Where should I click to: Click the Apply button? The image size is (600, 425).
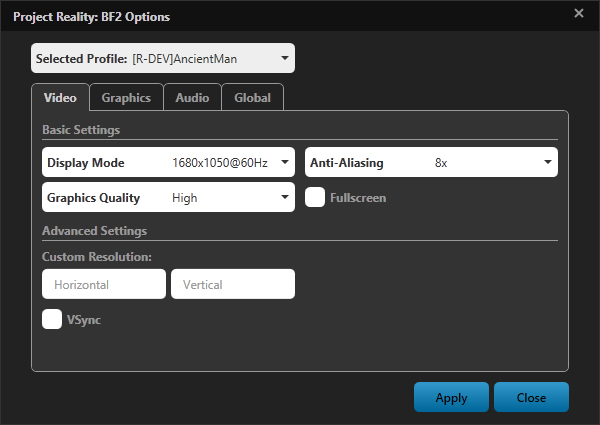point(452,397)
